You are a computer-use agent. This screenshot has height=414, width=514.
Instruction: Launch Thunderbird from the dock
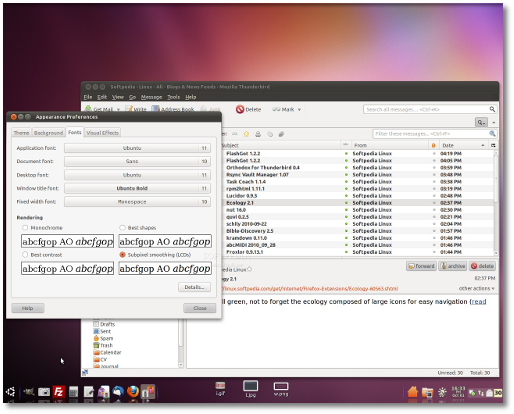click(x=118, y=392)
